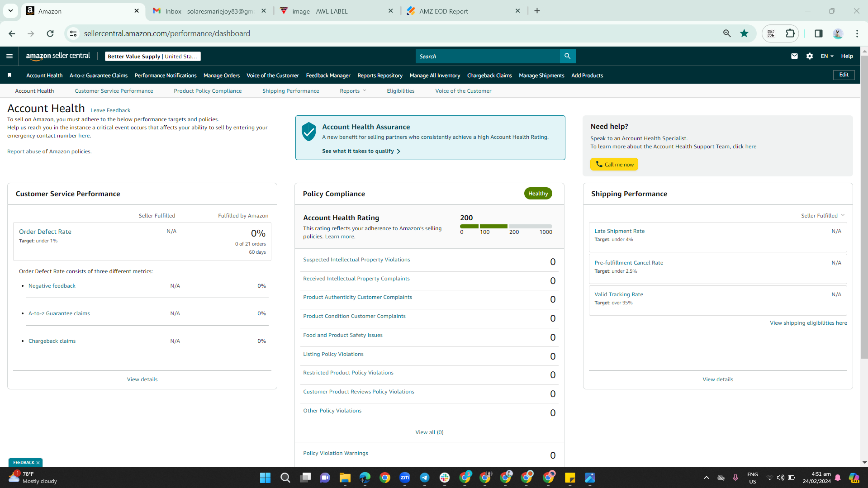The height and width of the screenshot is (488, 868).
Task: Click the bookmark flag icon in favorites bar
Action: pyautogui.click(x=9, y=75)
